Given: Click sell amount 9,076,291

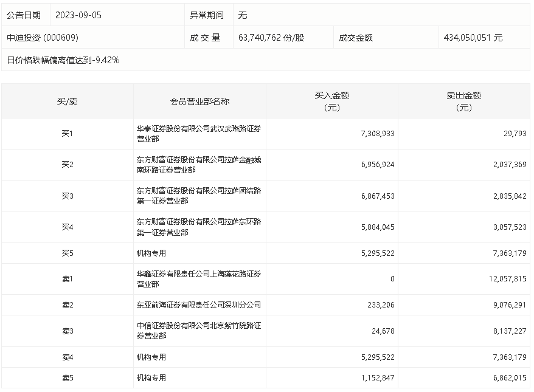Looking at the screenshot, I should point(510,305).
